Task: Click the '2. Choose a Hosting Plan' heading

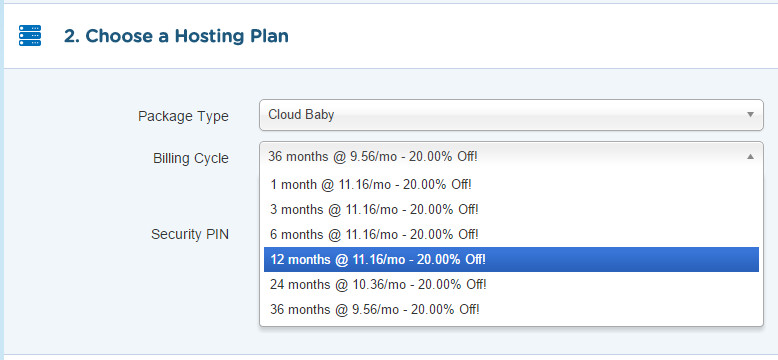Action: click(x=176, y=36)
